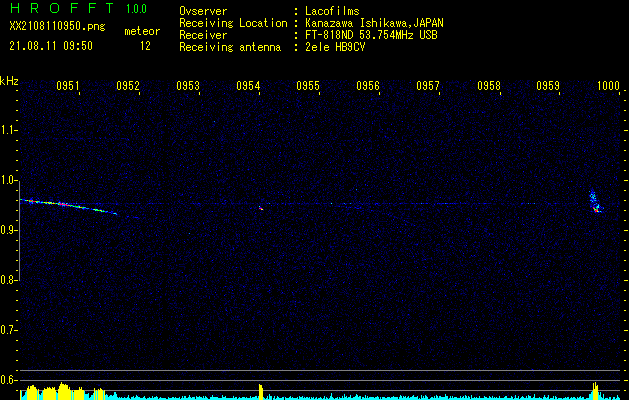Click the 0958 time marker
The width and height of the screenshot is (629, 400).
coord(489,85)
